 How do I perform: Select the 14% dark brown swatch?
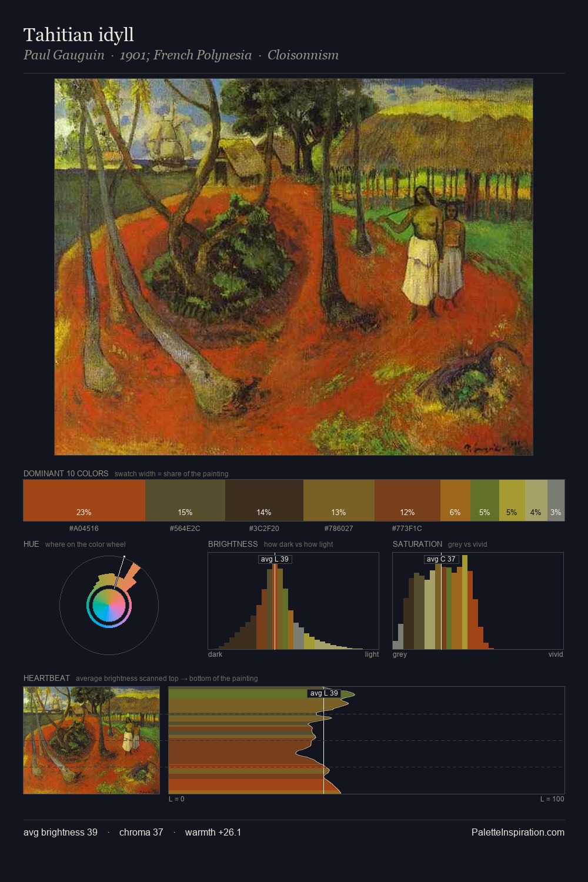pyautogui.click(x=264, y=500)
